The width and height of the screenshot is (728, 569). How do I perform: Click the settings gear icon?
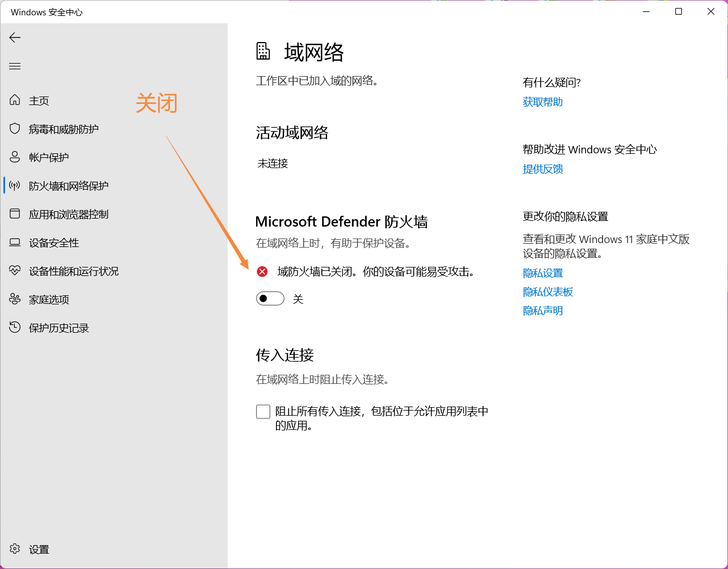pos(15,549)
